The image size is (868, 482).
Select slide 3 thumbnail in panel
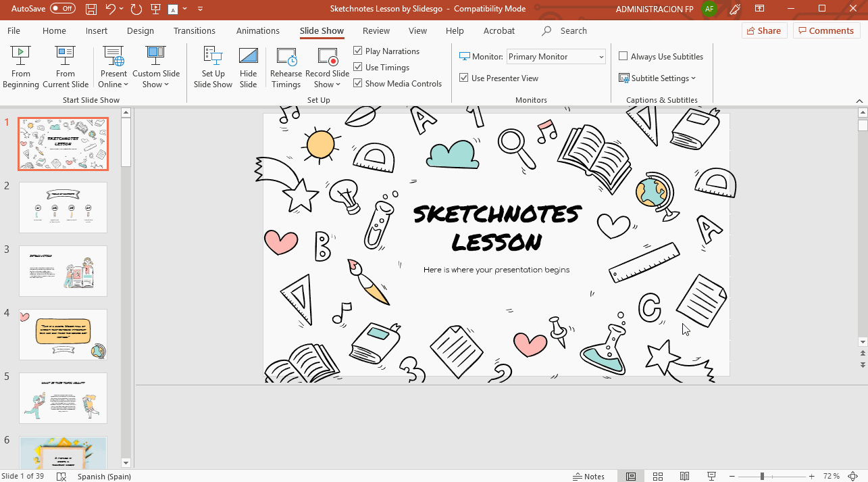tap(63, 271)
